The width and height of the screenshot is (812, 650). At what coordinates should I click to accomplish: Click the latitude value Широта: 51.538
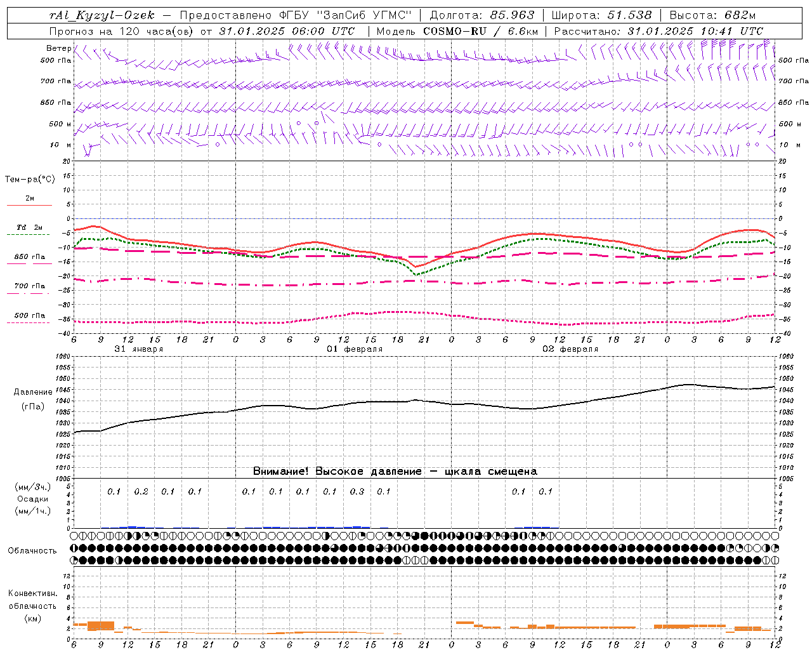601,15
